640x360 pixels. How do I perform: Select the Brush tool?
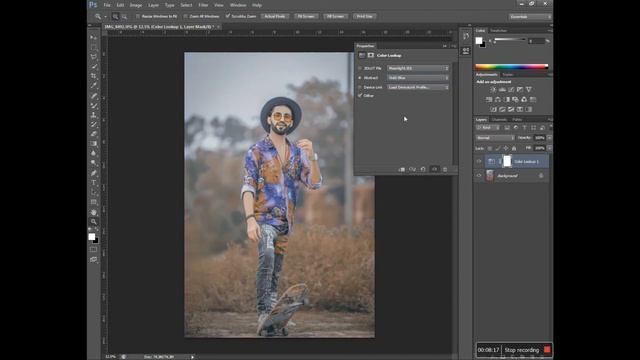(94, 106)
